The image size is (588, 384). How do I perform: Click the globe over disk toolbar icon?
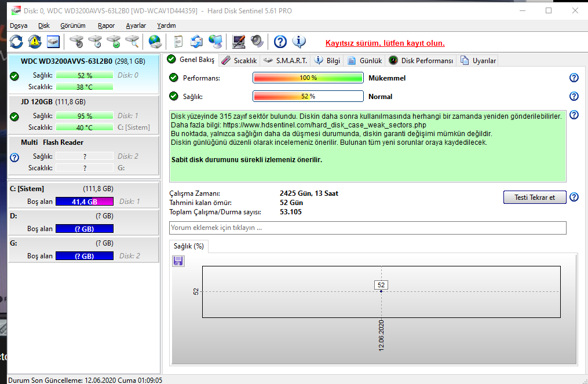pos(155,42)
